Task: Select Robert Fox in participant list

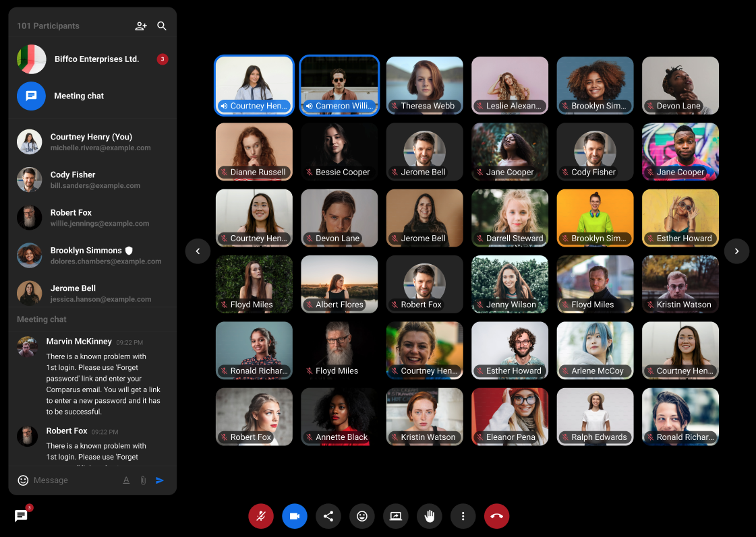Action: [92, 218]
